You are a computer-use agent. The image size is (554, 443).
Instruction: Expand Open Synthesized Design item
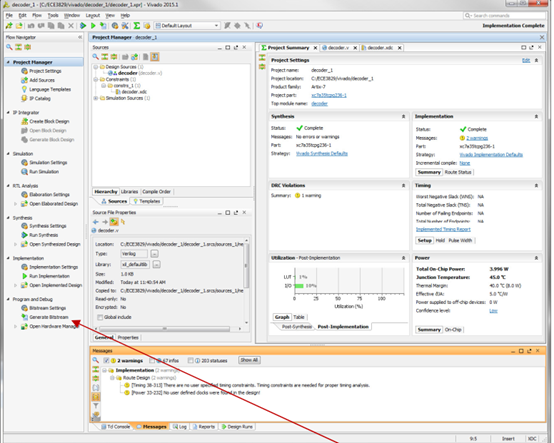[15, 244]
